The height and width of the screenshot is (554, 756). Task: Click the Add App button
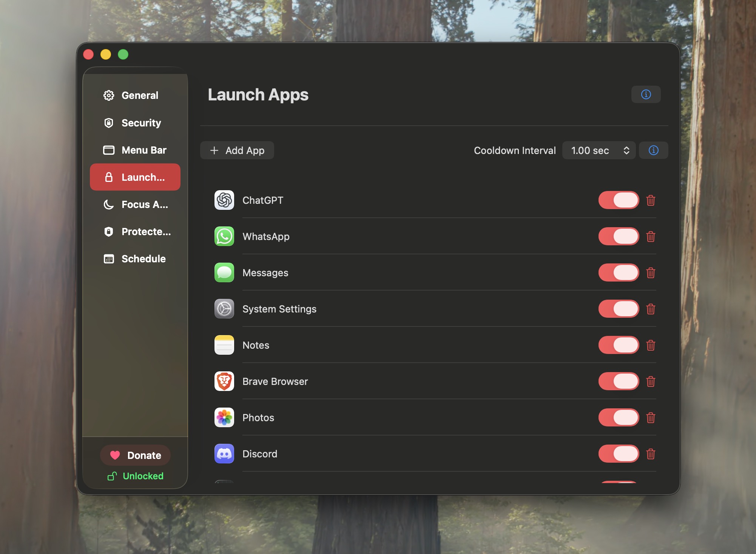237,151
